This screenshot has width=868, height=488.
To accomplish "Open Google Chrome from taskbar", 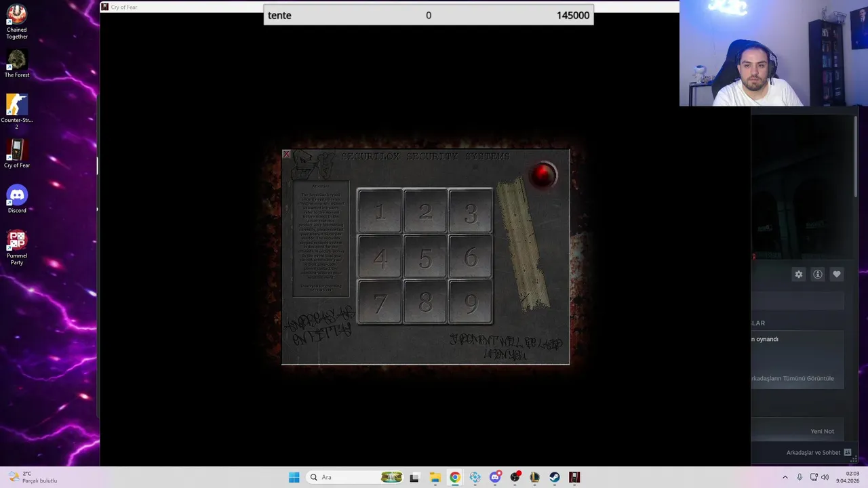I will click(454, 477).
